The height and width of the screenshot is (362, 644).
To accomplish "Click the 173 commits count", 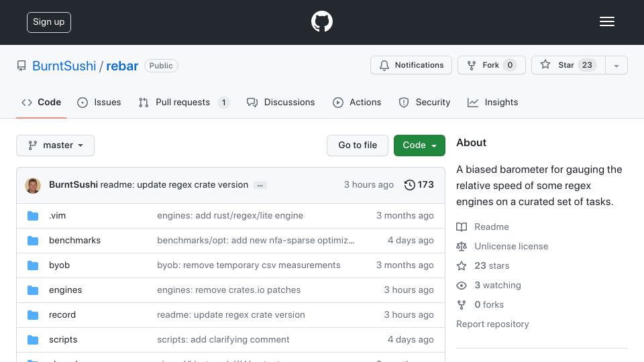I will (425, 185).
